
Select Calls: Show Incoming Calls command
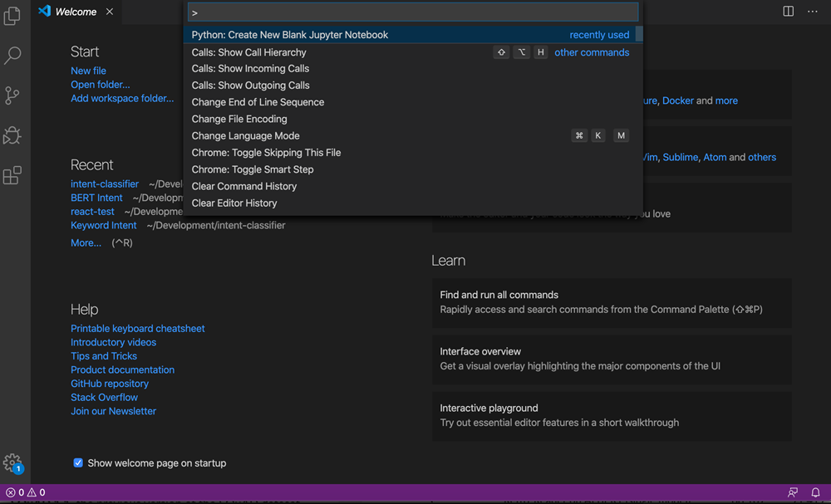[x=413, y=69]
